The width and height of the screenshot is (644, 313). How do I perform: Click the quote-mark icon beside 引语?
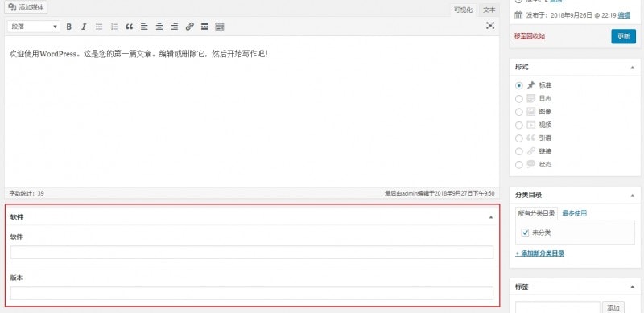tap(531, 138)
